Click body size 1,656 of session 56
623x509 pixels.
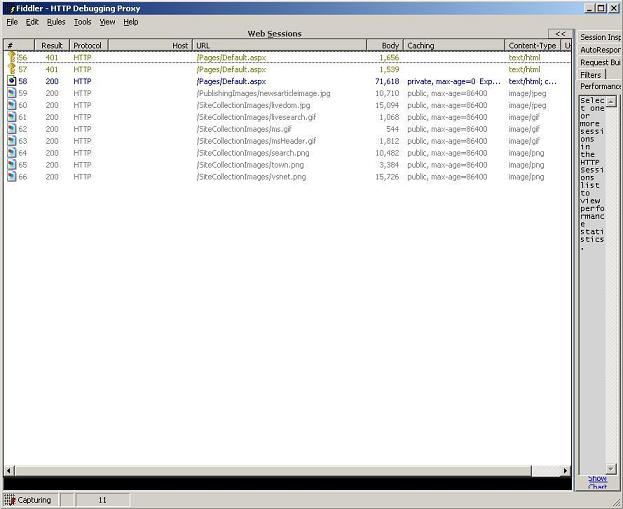click(389, 57)
